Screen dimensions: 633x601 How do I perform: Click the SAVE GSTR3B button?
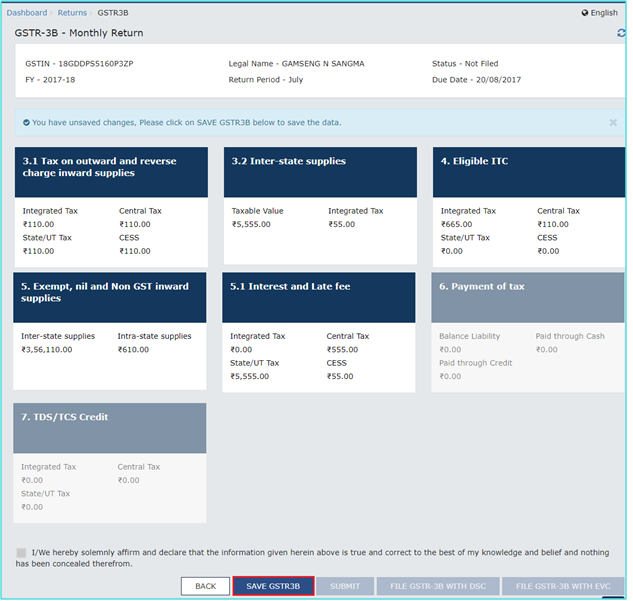[x=273, y=586]
